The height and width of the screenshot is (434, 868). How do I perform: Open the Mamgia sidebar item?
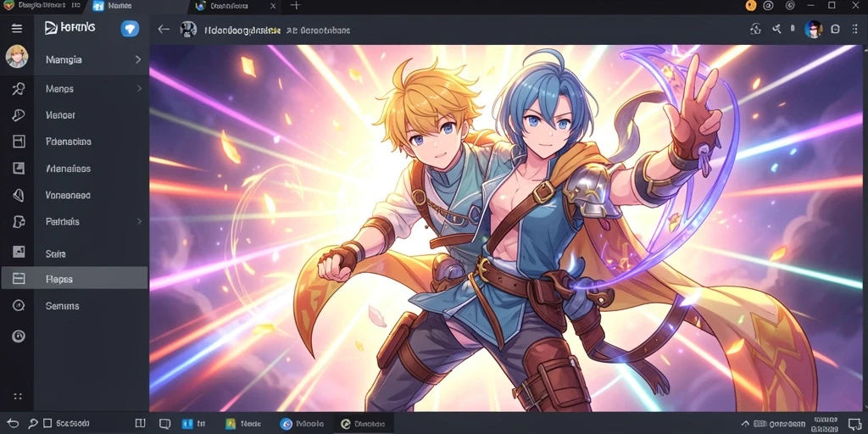[x=92, y=59]
